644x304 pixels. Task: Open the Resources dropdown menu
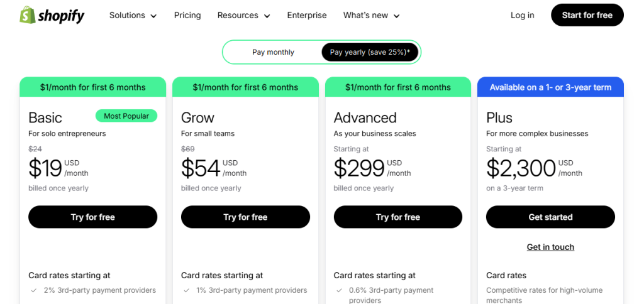243,15
